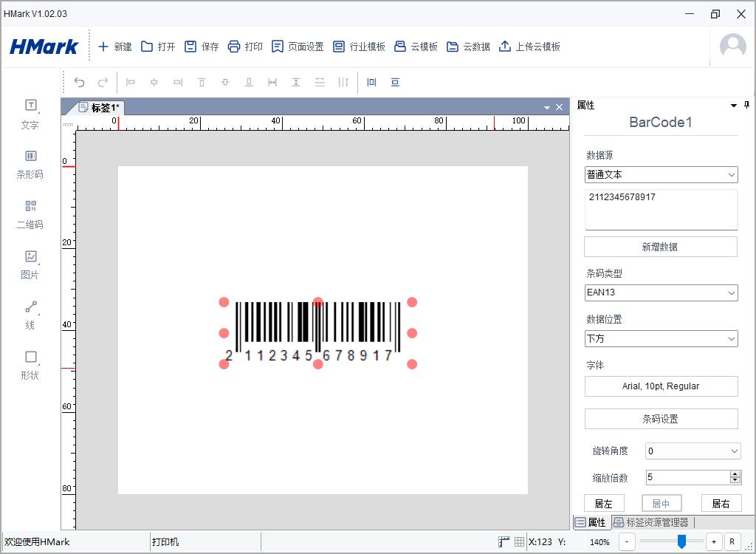Align objects to vertical middle

pos(225,83)
